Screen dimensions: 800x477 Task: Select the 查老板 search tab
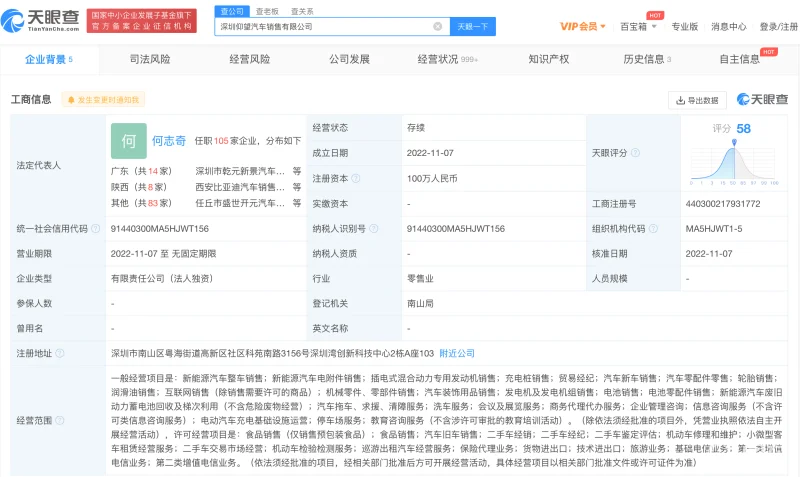(267, 11)
